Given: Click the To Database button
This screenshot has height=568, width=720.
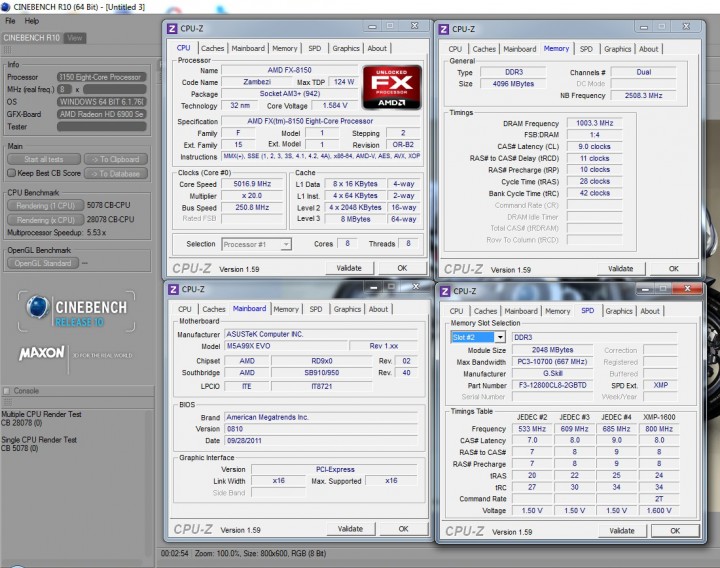Looking at the screenshot, I should 116,174.
